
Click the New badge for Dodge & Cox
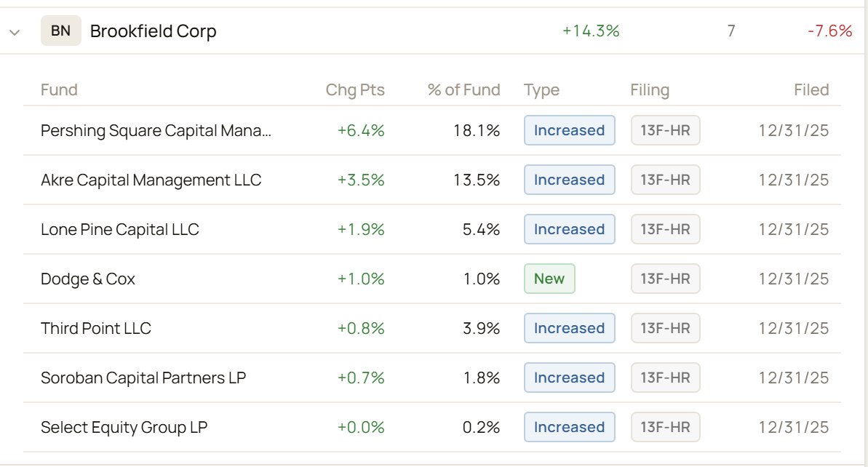coord(549,279)
